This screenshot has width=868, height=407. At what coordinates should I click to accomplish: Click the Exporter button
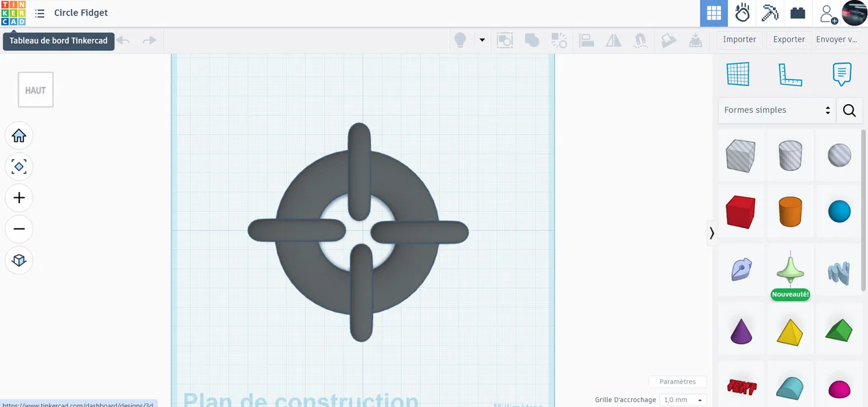(789, 39)
